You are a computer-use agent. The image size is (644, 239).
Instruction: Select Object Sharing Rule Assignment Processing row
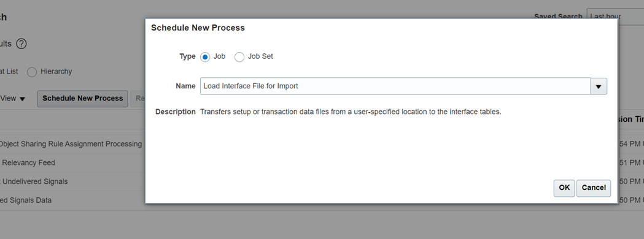[x=71, y=144]
